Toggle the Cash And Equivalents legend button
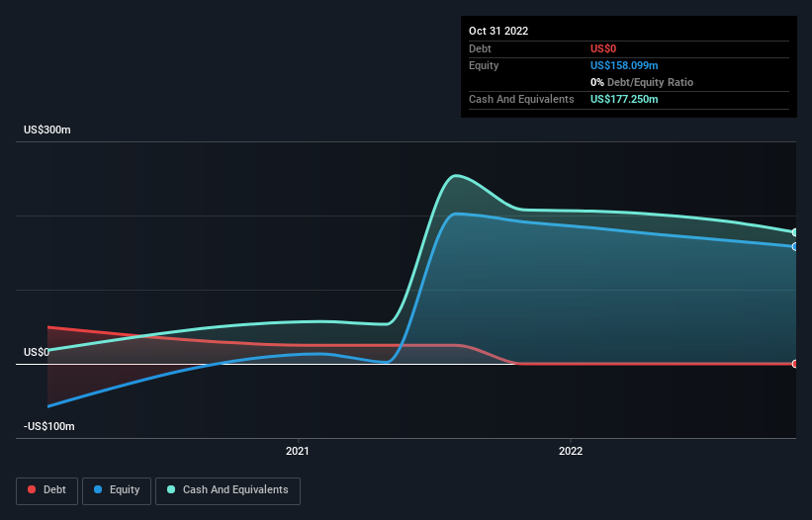Image resolution: width=812 pixels, height=520 pixels. (227, 490)
